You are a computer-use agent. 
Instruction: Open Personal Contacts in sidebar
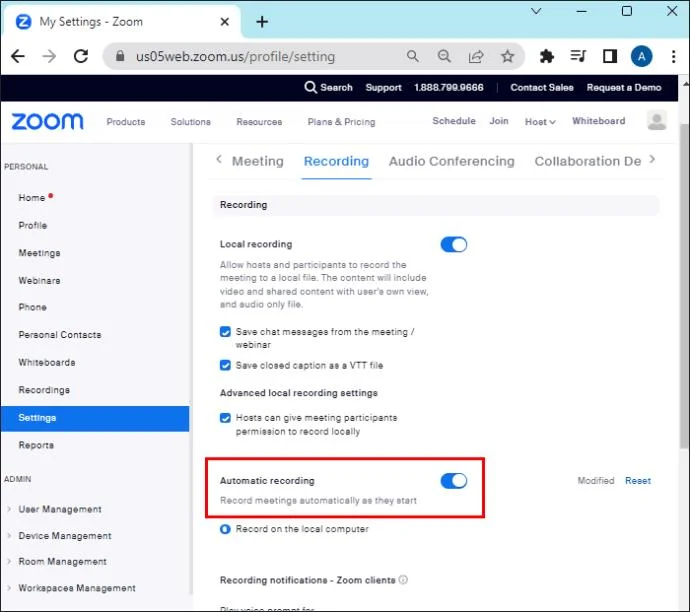click(60, 335)
